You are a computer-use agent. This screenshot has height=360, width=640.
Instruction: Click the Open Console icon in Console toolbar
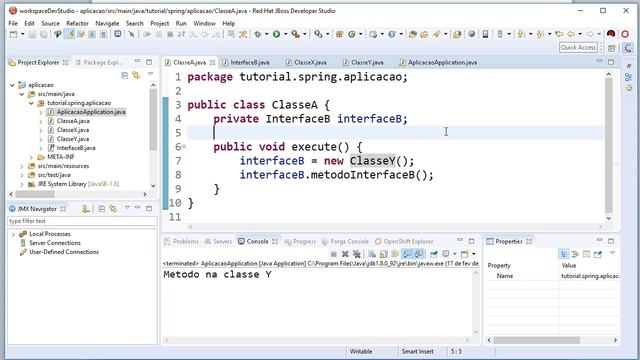tap(464, 254)
